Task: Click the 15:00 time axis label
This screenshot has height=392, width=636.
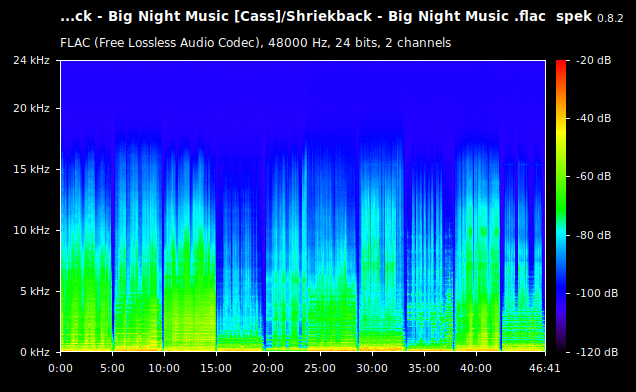Action: [216, 368]
